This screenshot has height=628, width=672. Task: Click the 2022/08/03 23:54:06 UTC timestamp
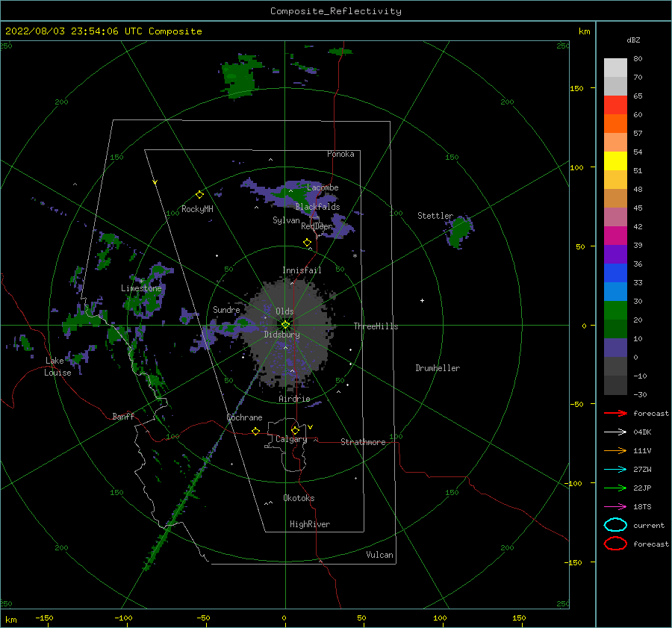(73, 31)
